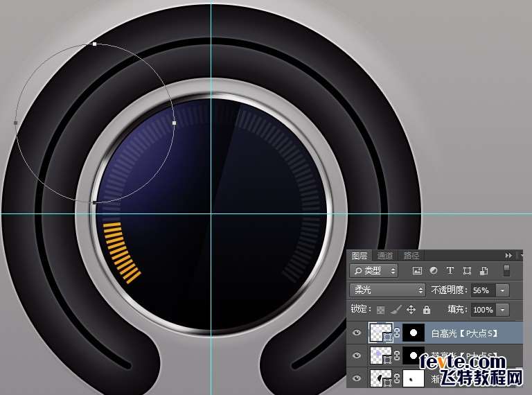532x395 pixels.
Task: Toggle mask link on 白高光 layer
Action: click(x=398, y=333)
